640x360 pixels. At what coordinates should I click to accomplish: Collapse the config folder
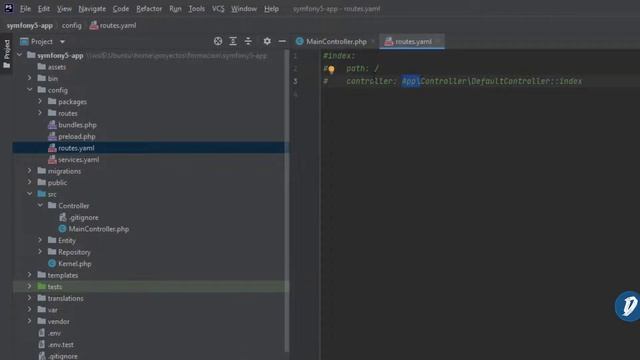(29, 90)
